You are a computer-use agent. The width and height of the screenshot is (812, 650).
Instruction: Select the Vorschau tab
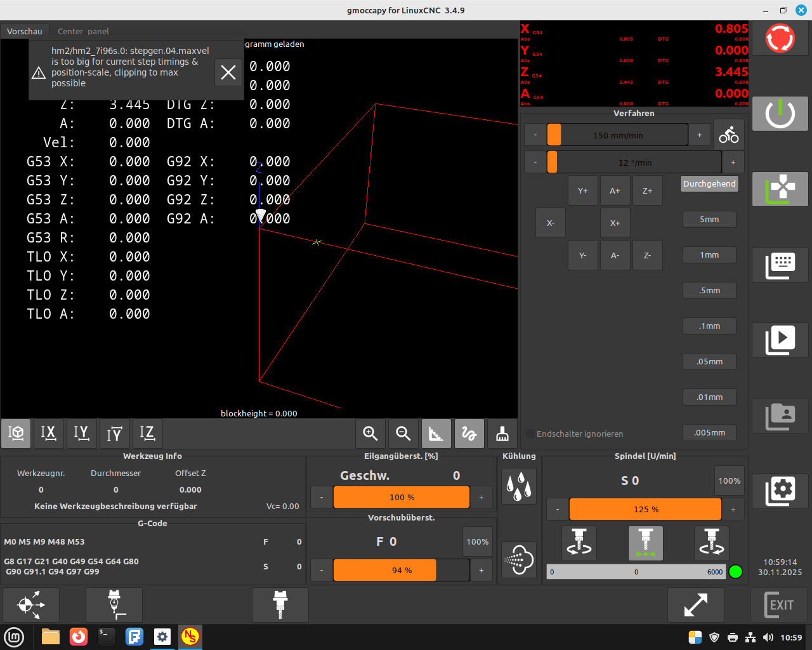tap(25, 31)
